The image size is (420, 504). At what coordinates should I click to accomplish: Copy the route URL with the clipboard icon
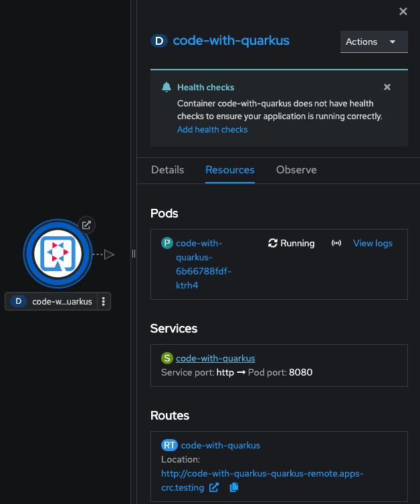tap(234, 487)
